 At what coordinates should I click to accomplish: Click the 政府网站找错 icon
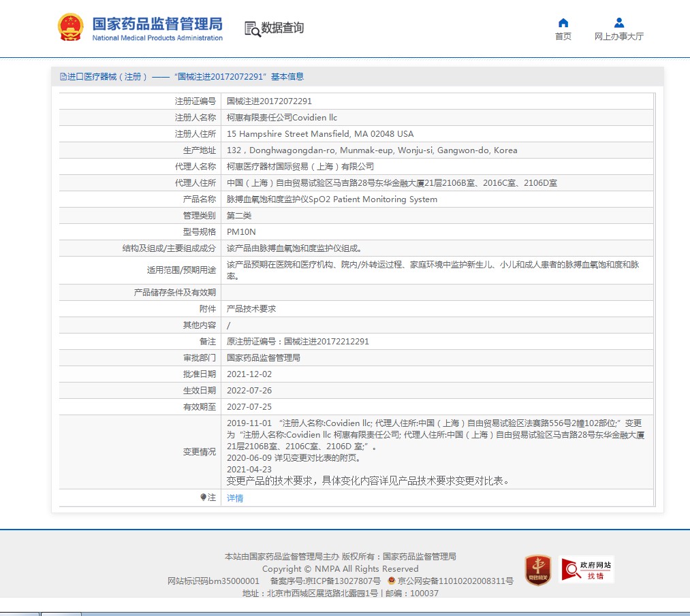586,570
